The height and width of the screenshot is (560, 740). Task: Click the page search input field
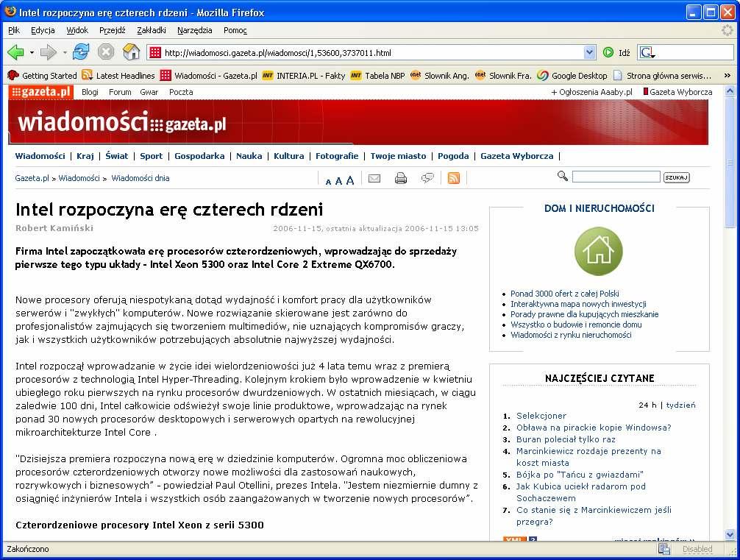616,177
